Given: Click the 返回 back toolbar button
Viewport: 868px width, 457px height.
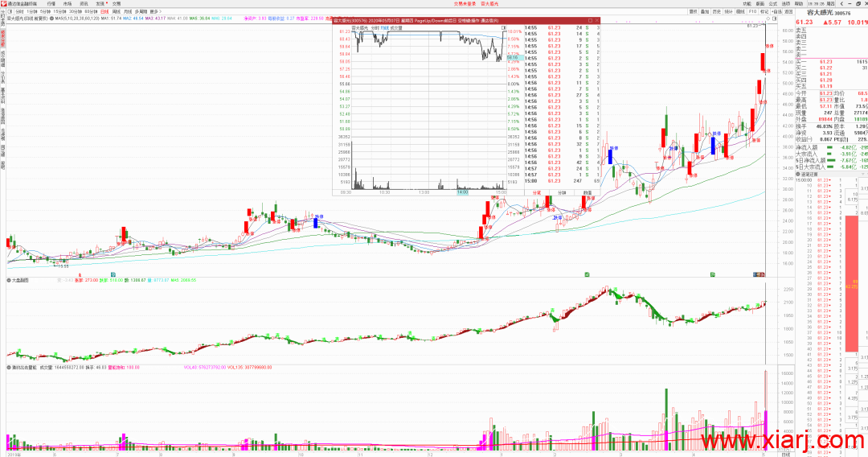Looking at the screenshot, I should (x=789, y=11).
